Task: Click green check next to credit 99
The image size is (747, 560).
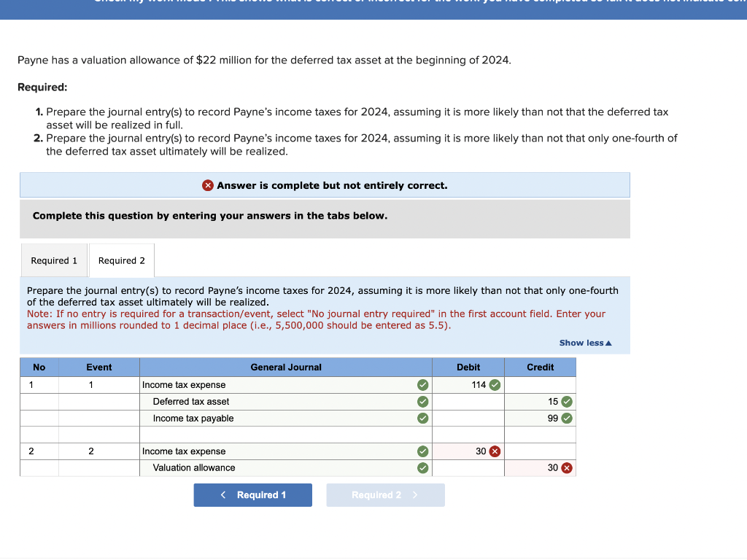Action: tap(566, 418)
